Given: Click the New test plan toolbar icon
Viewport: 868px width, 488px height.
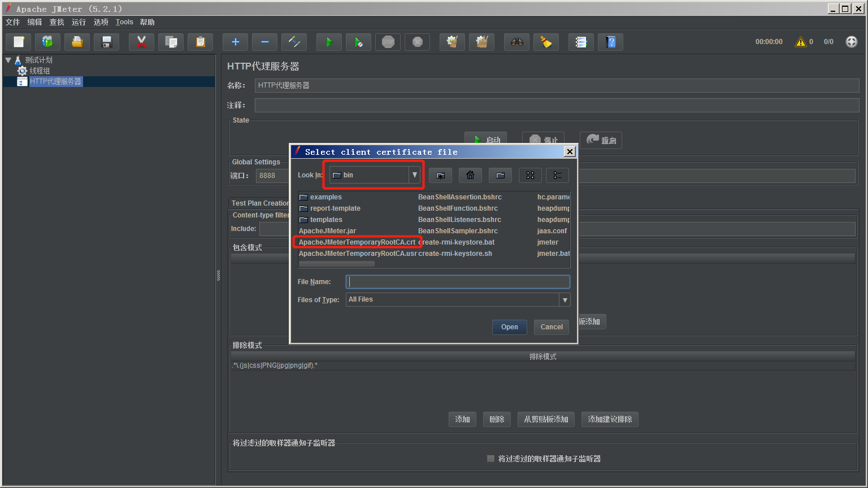Looking at the screenshot, I should [x=19, y=42].
